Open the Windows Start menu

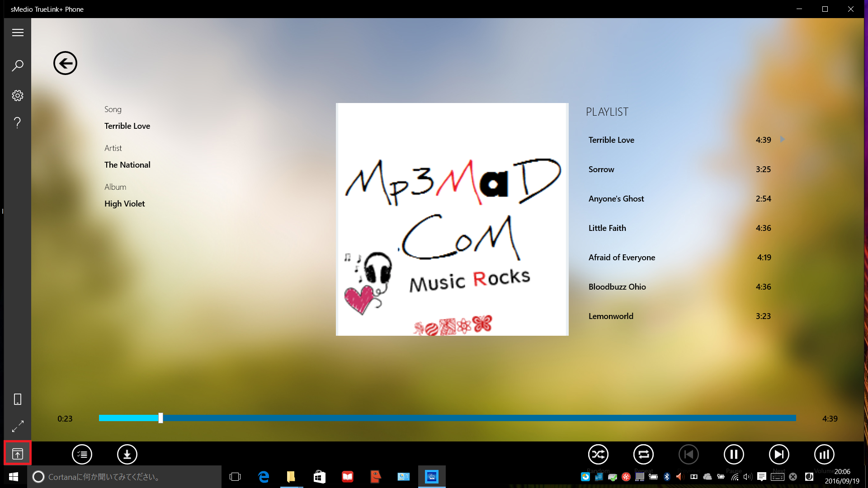point(14,477)
